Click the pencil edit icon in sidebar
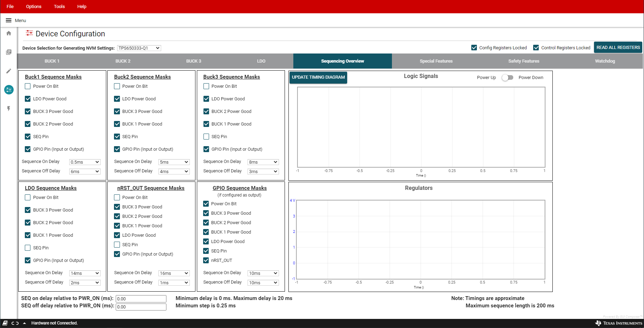This screenshot has width=644, height=328. click(9, 71)
